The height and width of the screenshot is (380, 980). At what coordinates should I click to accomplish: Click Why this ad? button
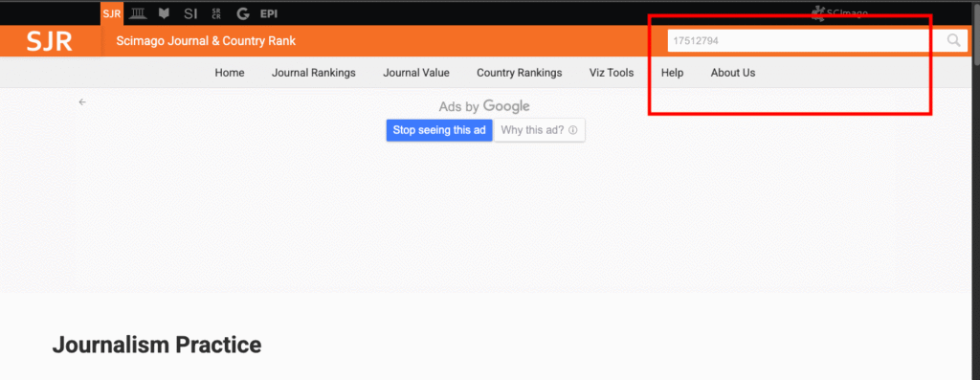pyautogui.click(x=540, y=130)
